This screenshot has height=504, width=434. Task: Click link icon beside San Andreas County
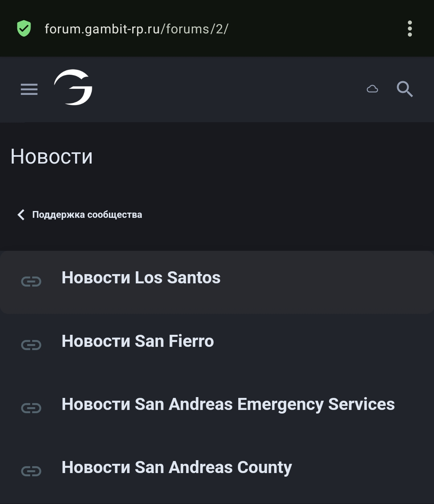31,471
